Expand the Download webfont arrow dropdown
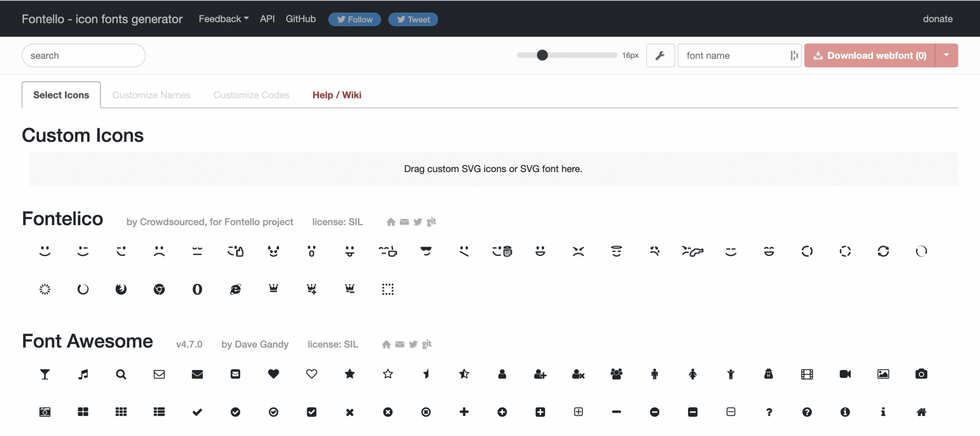The height and width of the screenshot is (436, 980). 947,55
